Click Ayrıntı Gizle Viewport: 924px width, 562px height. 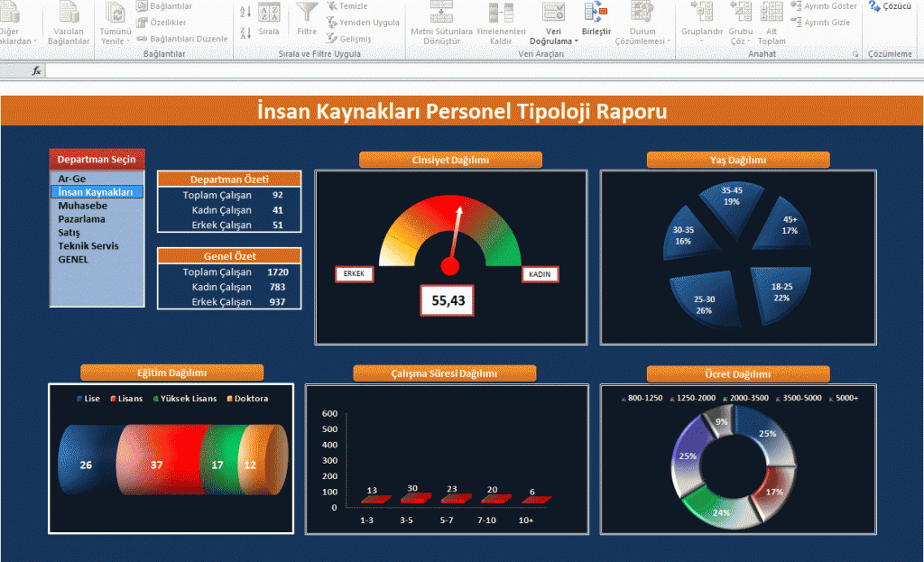820,23
